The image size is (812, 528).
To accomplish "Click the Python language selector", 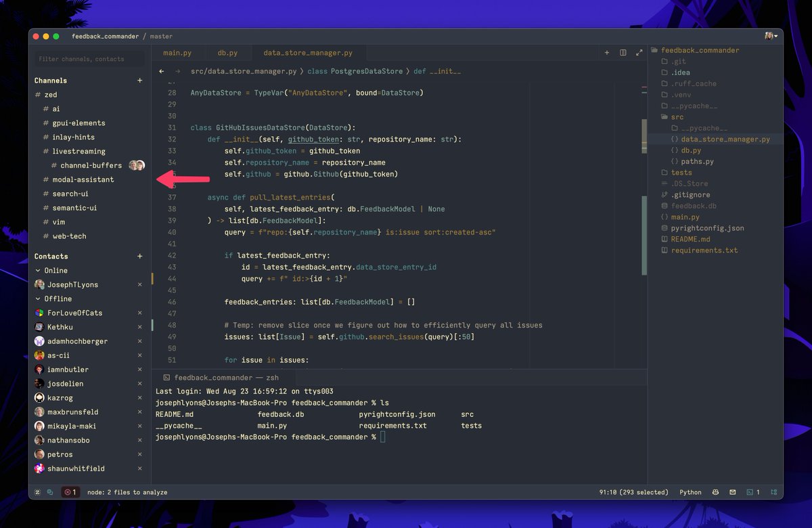I will 690,492.
